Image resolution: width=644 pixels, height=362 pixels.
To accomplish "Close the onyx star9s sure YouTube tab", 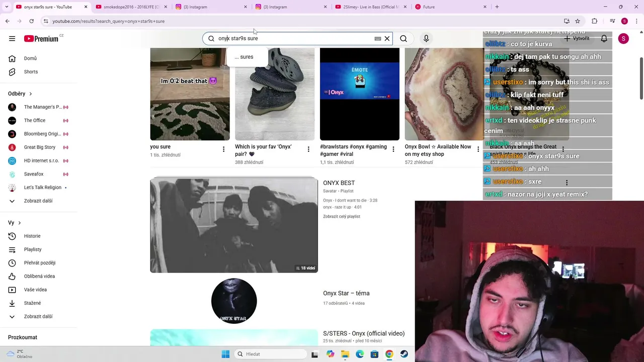I will click(x=86, y=7).
